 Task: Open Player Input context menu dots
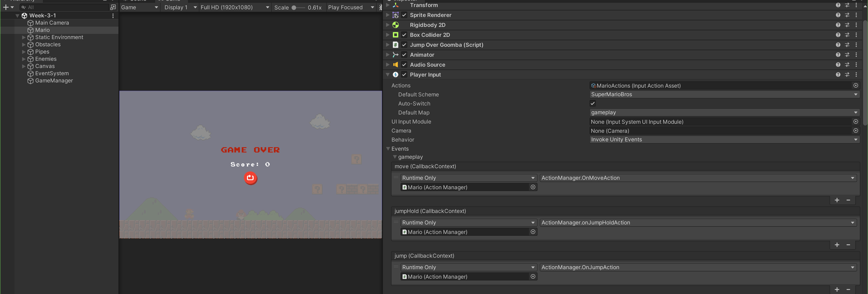(x=856, y=75)
